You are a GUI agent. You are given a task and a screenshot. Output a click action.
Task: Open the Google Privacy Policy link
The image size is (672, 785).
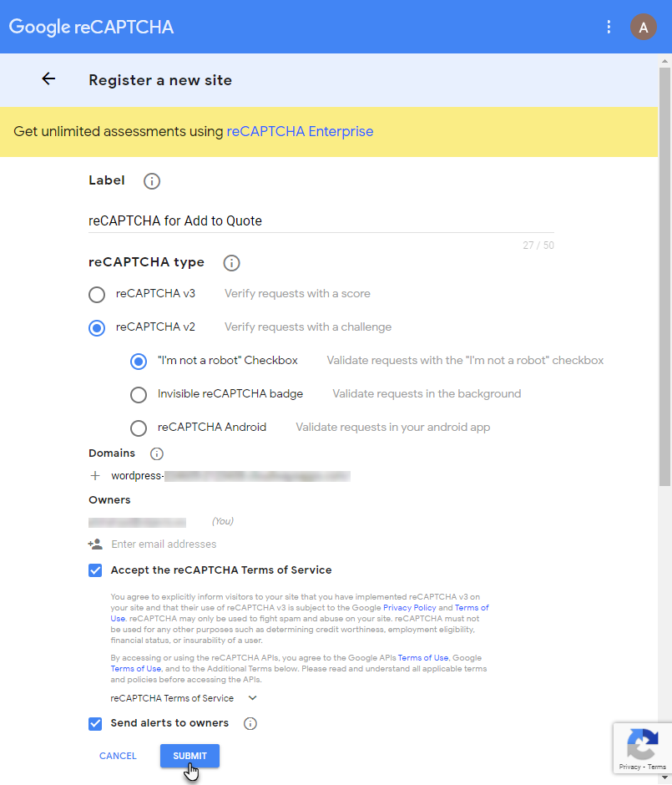pyautogui.click(x=409, y=608)
